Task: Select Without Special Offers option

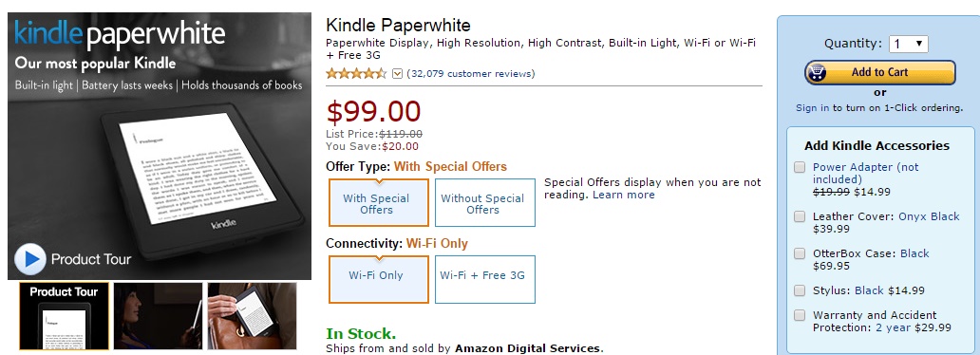Action: click(x=485, y=203)
